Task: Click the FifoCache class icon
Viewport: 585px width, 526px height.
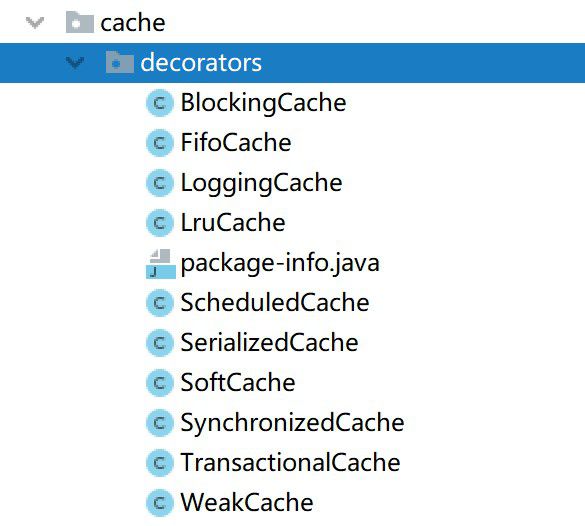Action: (160, 143)
